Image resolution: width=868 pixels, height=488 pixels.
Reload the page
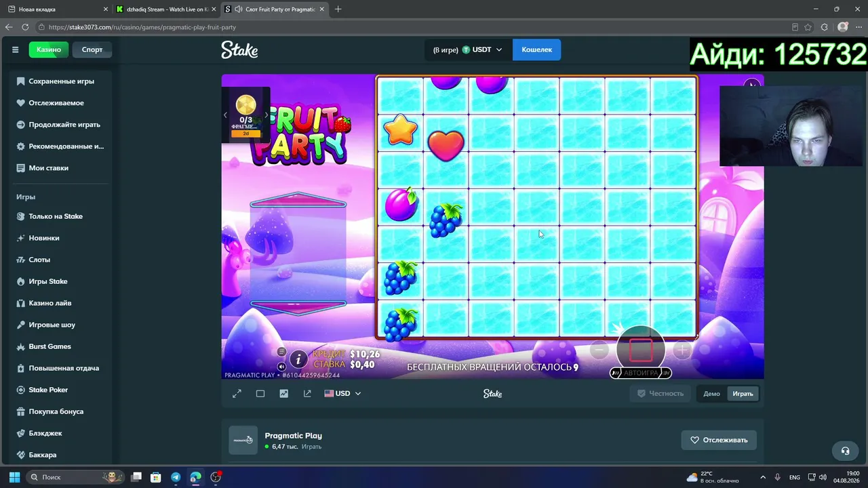(25, 27)
